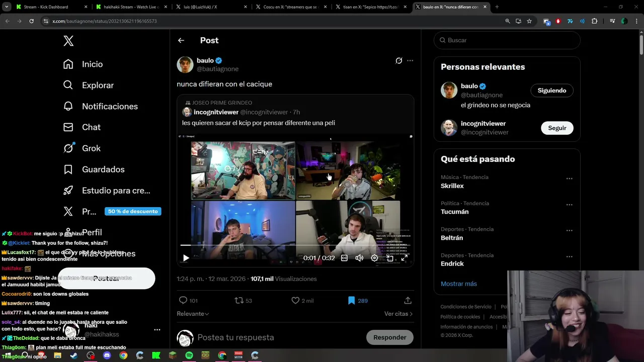This screenshot has height=362, width=644.
Task: Focus the Buscar search box
Action: [507, 40]
